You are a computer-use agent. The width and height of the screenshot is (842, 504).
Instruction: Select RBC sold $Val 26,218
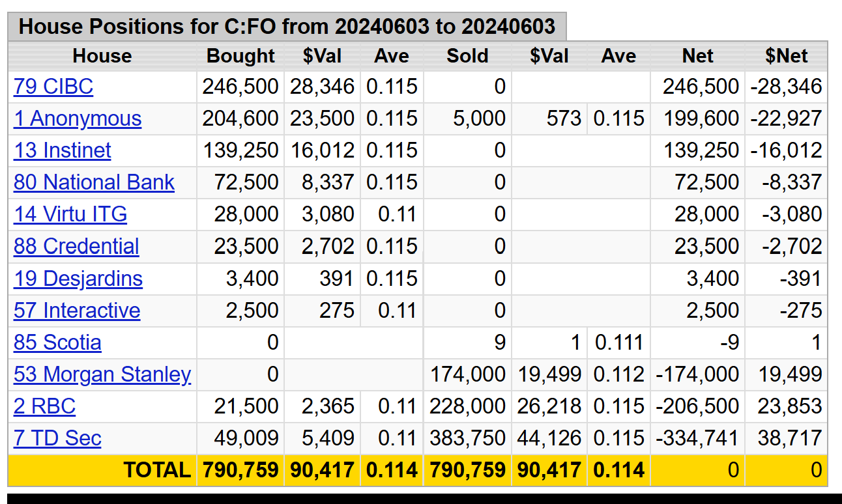tap(549, 406)
